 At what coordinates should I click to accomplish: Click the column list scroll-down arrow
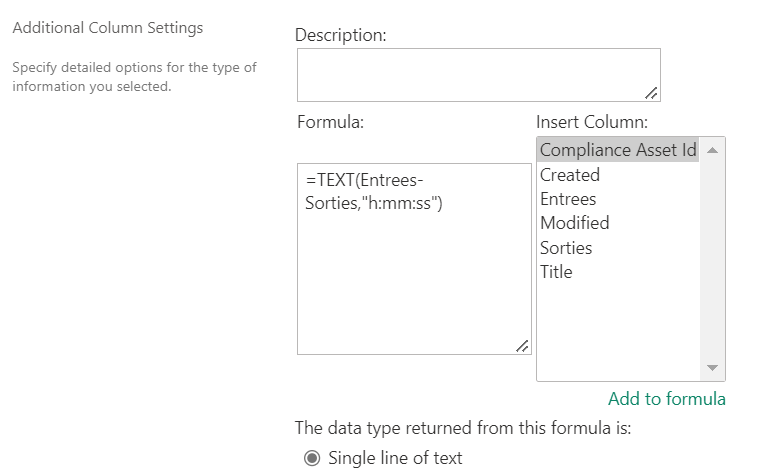713,368
